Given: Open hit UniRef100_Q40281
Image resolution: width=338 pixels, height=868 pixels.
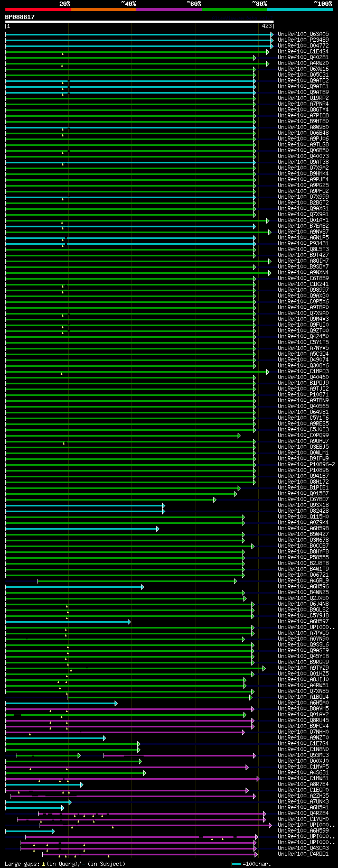Looking at the screenshot, I should pyautogui.click(x=303, y=58).
